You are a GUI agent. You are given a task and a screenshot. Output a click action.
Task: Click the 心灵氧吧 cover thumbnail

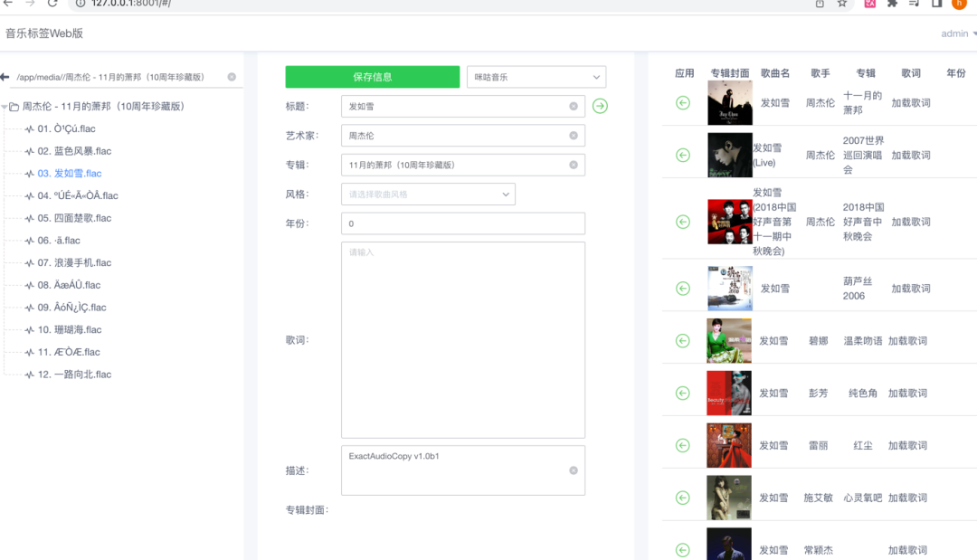[729, 498]
